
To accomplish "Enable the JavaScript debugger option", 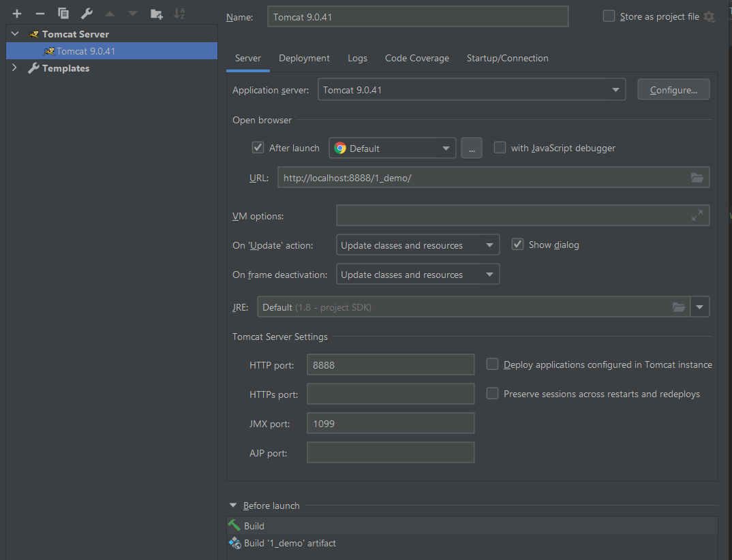I will click(500, 147).
